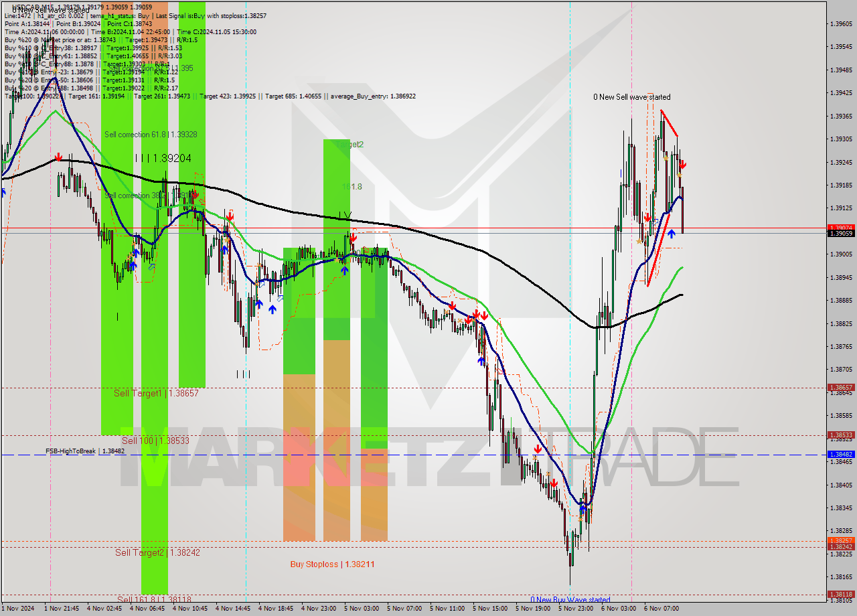The width and height of the screenshot is (857, 616).
Task: Select the 1.39305 price axis value
Action: pos(841,139)
